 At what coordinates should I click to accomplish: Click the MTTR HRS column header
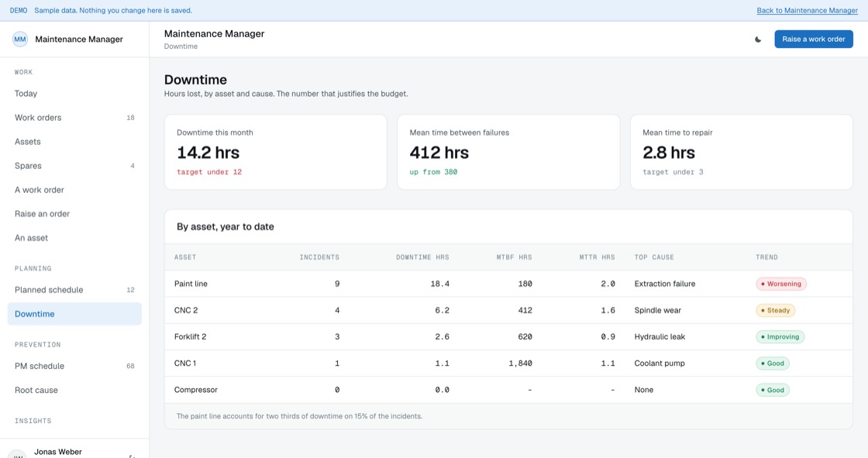point(597,257)
